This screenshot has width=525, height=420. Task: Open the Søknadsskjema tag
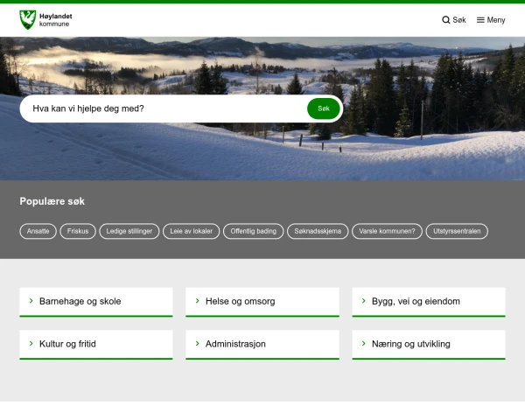click(x=318, y=232)
